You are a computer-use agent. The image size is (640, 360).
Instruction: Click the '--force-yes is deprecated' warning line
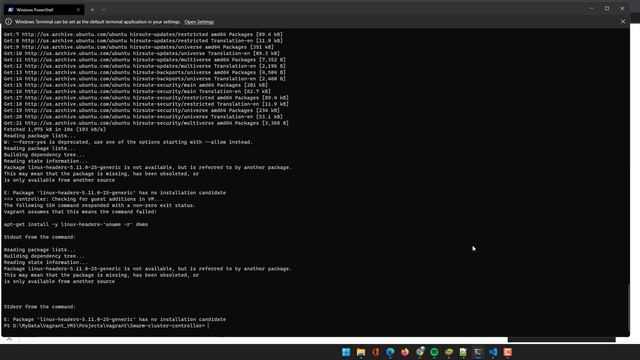click(x=128, y=142)
